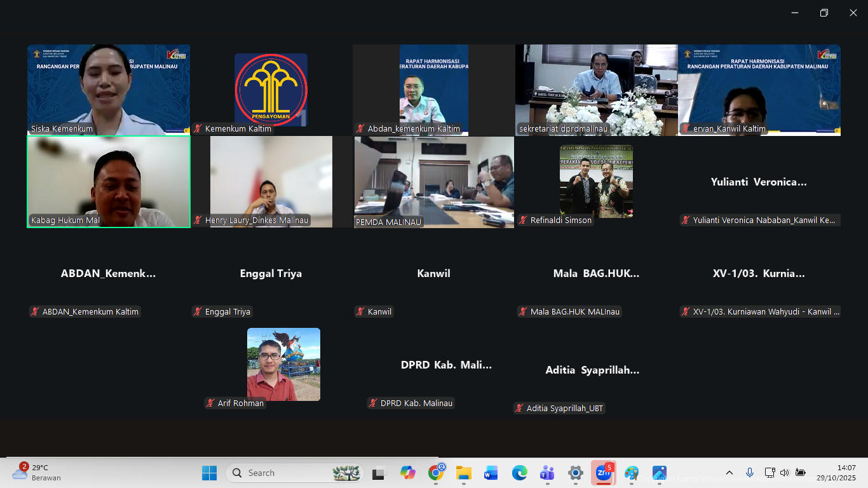Open the clock and date flyout
This screenshot has height=488, width=868.
(x=846, y=473)
